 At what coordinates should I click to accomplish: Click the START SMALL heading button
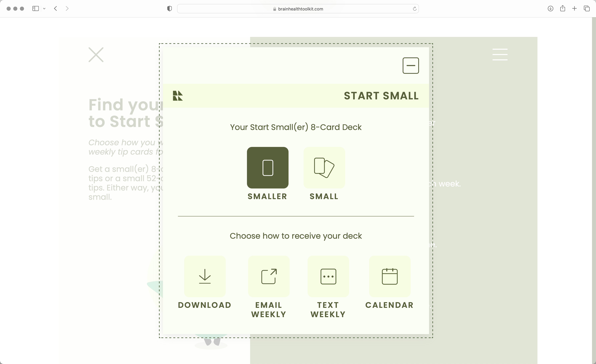click(x=381, y=95)
